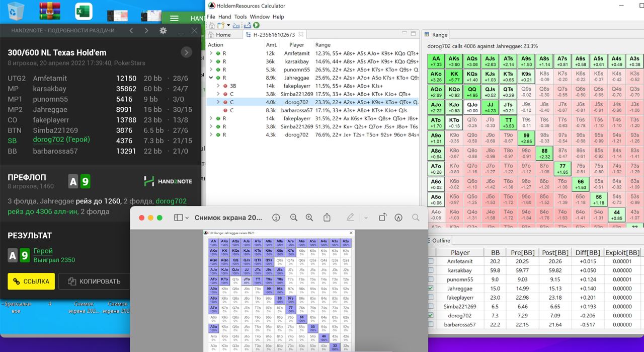644x352 pixels.
Task: Select the Range tab
Action: click(x=436, y=35)
